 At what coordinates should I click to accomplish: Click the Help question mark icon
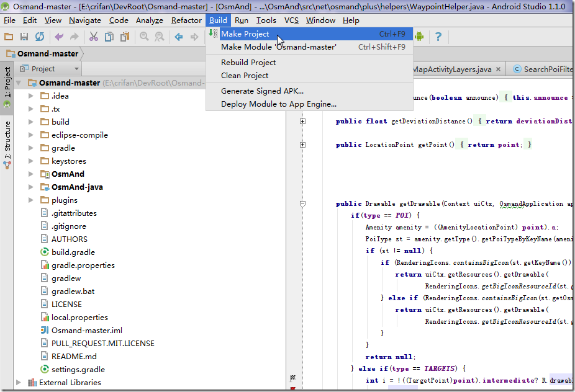click(438, 37)
